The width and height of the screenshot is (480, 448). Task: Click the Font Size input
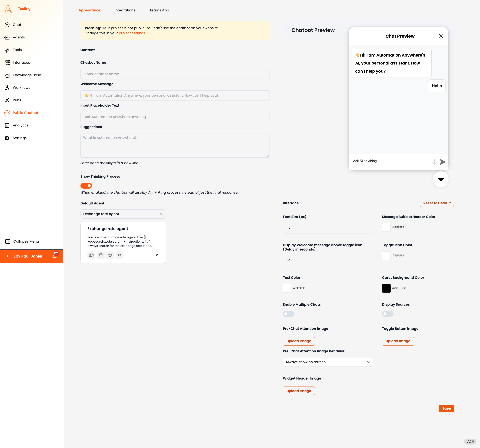coord(327,228)
